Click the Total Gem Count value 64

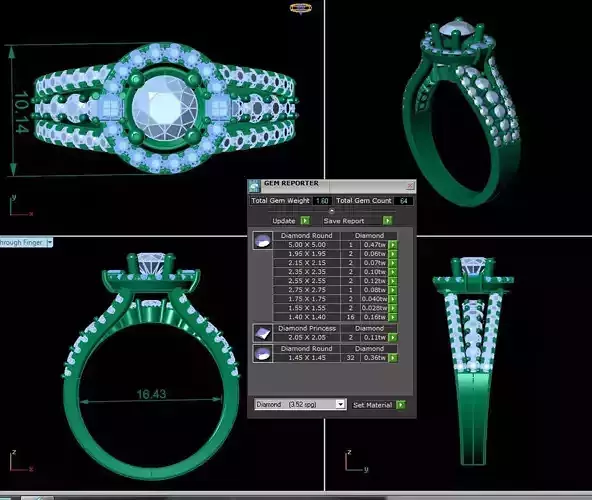[x=403, y=201]
